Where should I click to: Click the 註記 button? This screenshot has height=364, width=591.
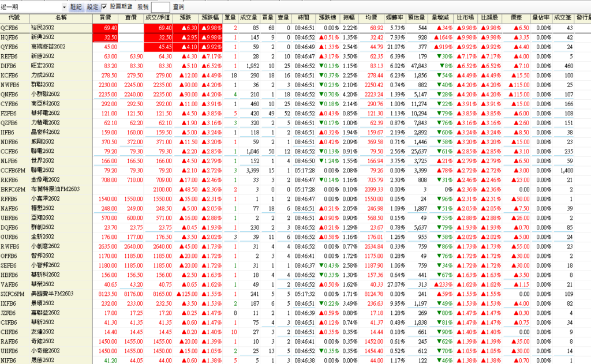click(76, 7)
